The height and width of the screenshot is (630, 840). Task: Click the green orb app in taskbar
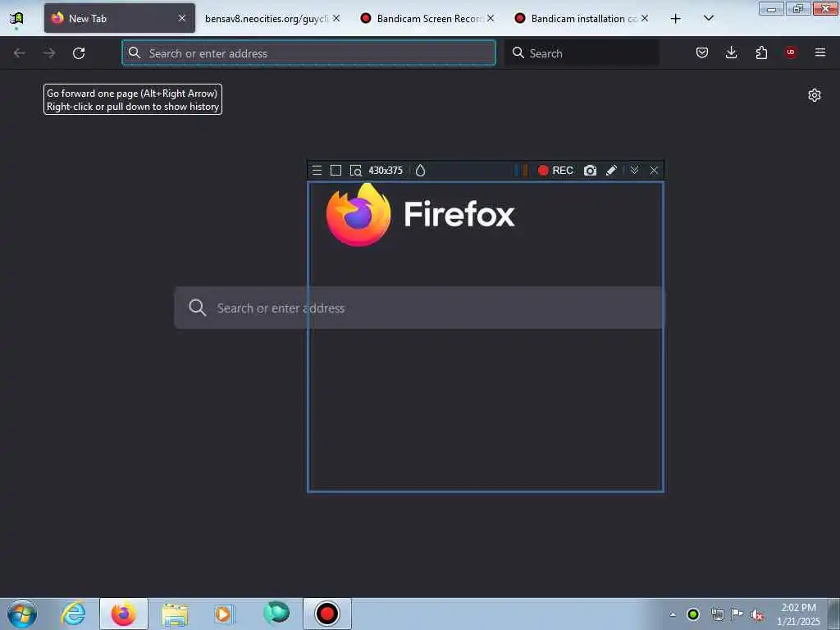click(276, 612)
